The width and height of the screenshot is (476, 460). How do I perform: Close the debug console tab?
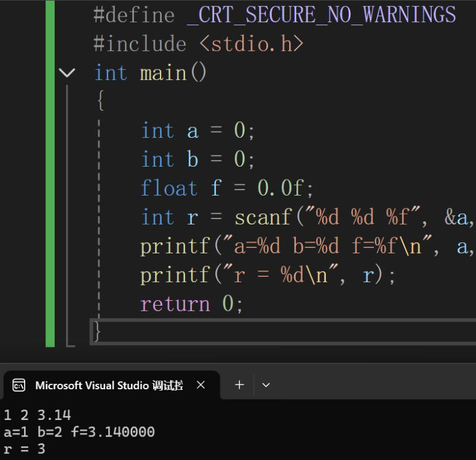[x=200, y=385]
